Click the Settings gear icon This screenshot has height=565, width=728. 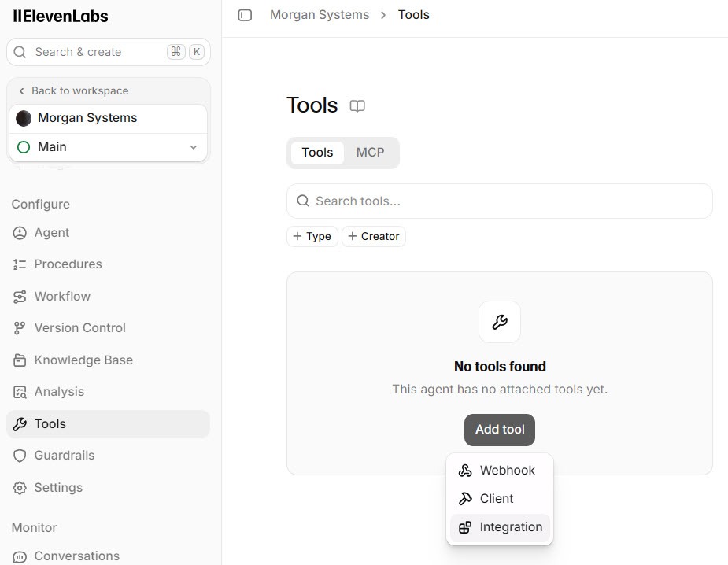20,488
